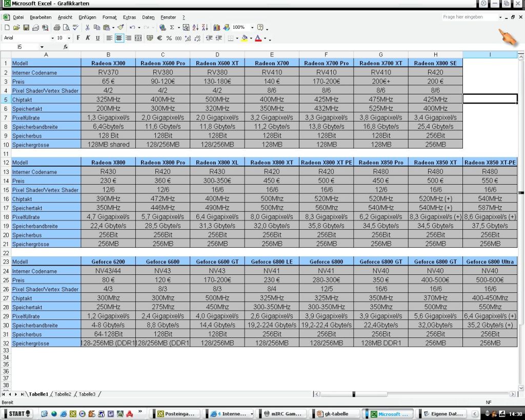Expand the paste options arrow
Viewport: 525px width, 420px height.
tap(113, 28)
